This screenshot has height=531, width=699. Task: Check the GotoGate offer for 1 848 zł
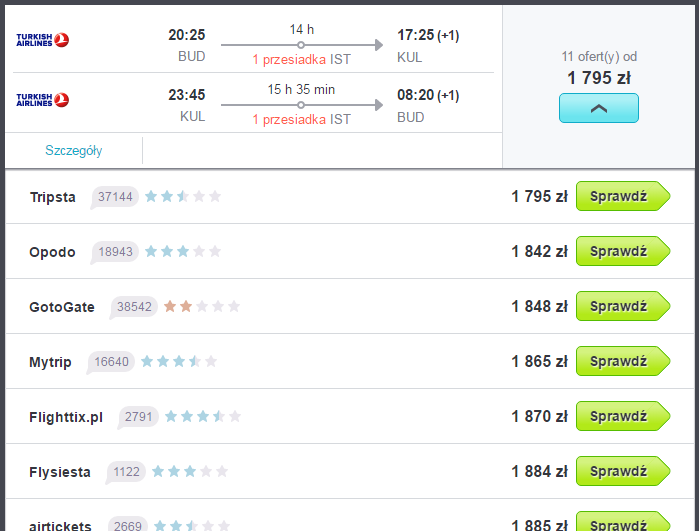tap(623, 306)
